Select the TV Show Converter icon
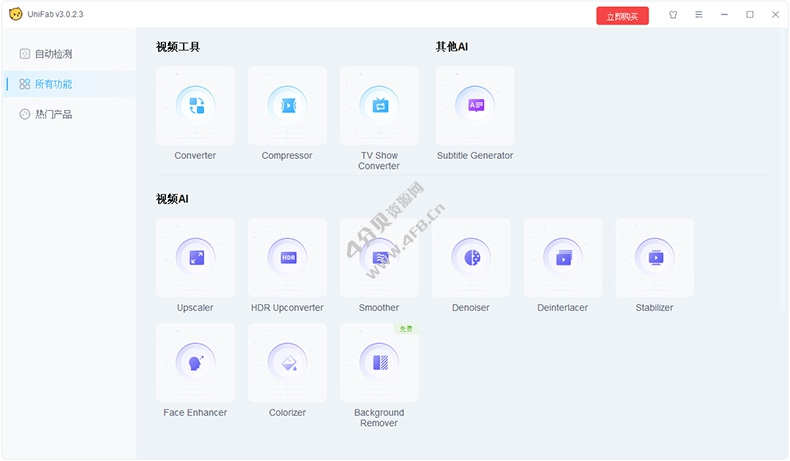This screenshot has height=461, width=790. (379, 105)
